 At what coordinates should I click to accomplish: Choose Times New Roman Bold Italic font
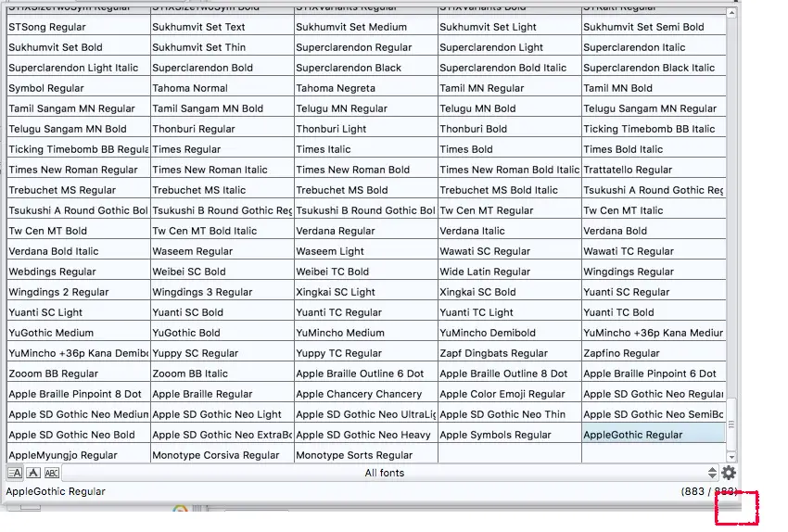(510, 170)
